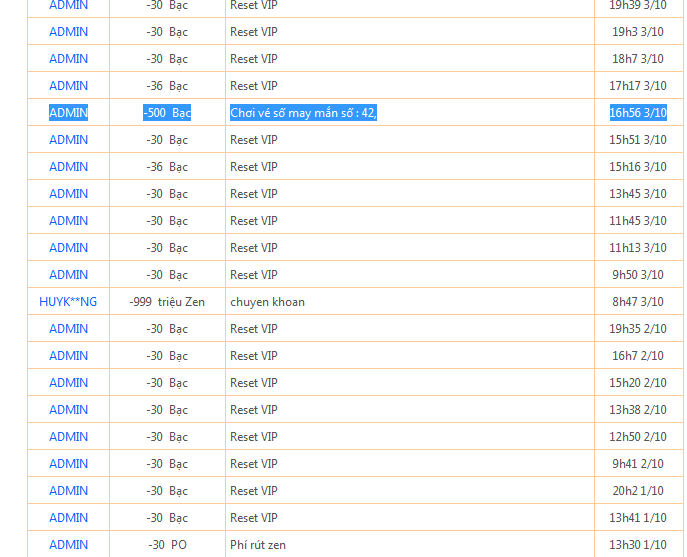Click ADMIN link in 16h7 2/10 row

[68, 356]
